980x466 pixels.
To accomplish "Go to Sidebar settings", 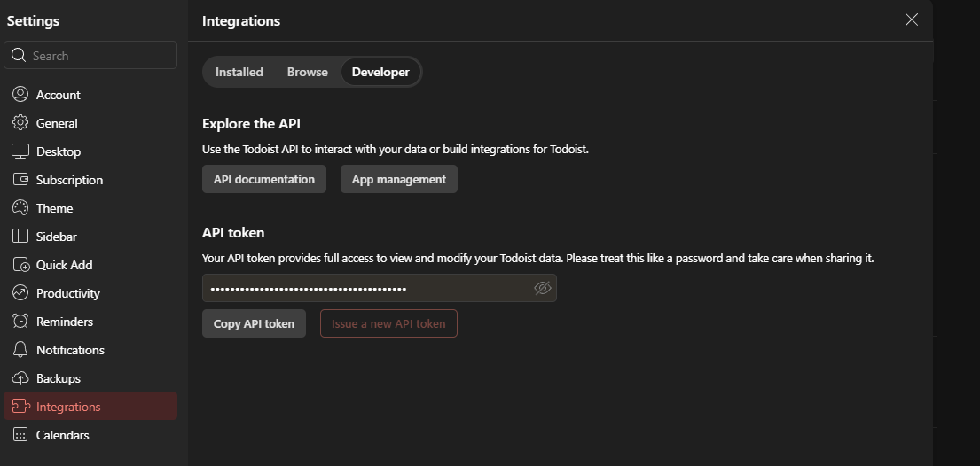I will [x=90, y=237].
